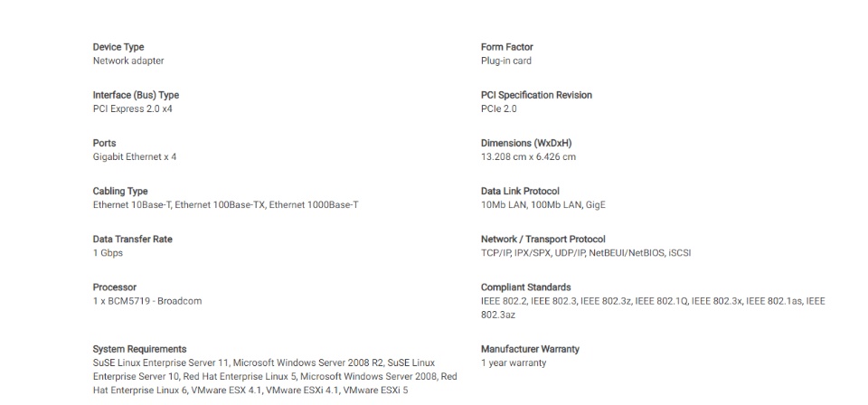This screenshot has width=868, height=405.
Task: Select the Plug-in card value
Action: 506,61
